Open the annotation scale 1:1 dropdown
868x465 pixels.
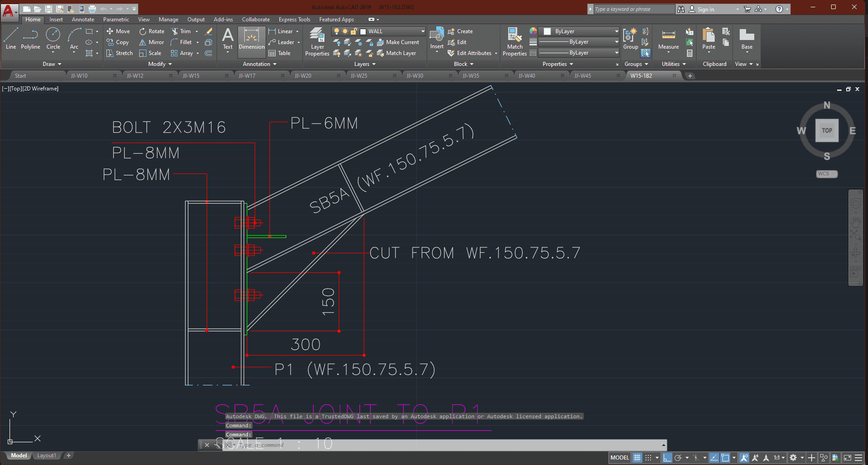click(779, 458)
